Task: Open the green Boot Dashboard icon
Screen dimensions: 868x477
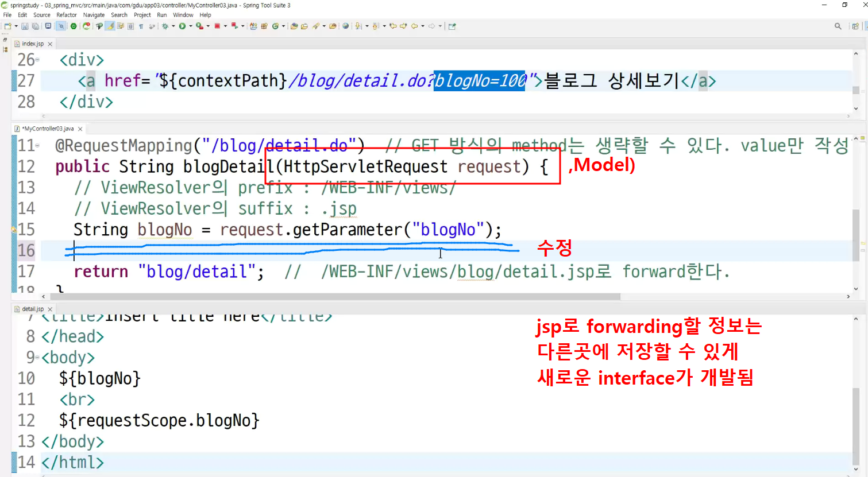Action: 74,26
